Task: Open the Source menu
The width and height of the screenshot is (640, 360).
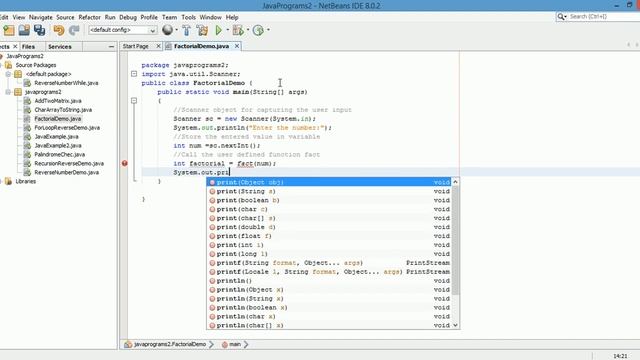Action: point(65,17)
